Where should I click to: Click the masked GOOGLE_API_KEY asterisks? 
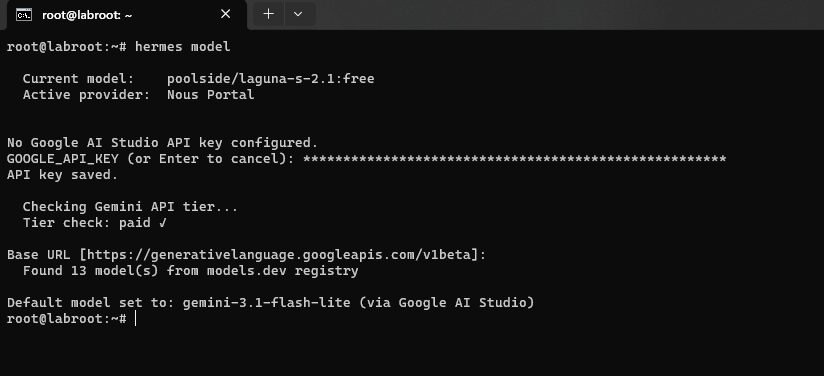click(x=514, y=159)
